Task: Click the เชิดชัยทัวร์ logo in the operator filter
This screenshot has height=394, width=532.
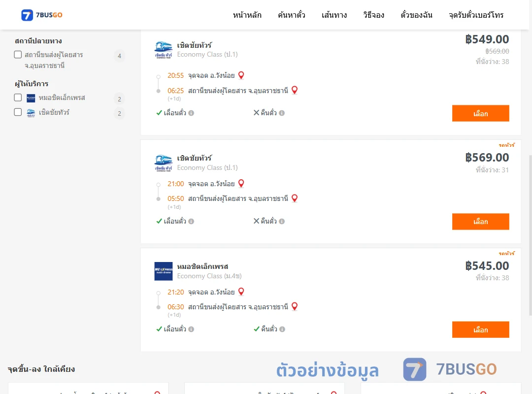Action: (x=31, y=113)
